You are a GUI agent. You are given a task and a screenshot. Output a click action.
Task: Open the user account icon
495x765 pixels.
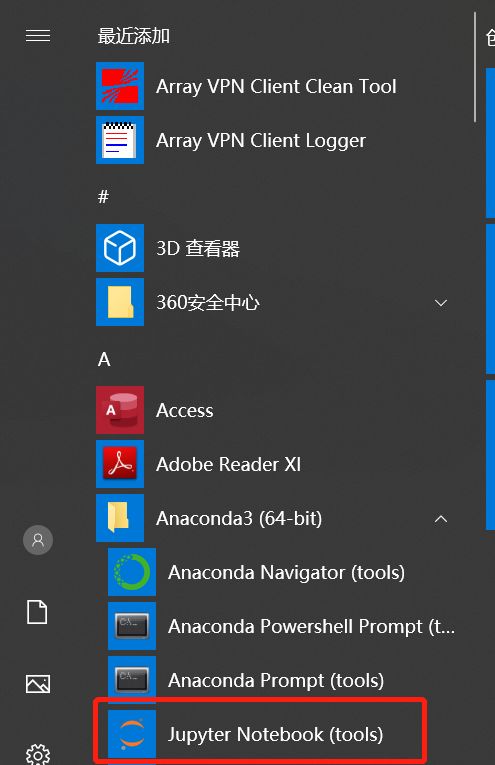[38, 540]
